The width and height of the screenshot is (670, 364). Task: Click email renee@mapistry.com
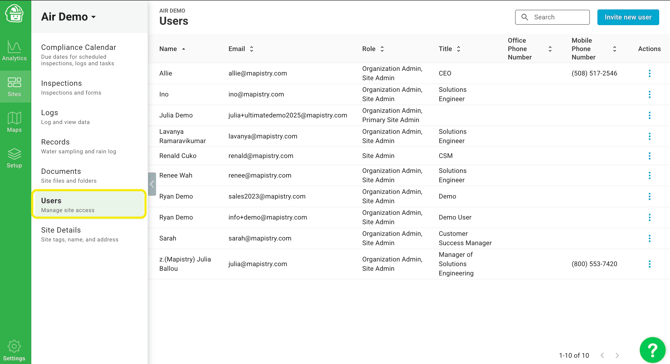260,176
